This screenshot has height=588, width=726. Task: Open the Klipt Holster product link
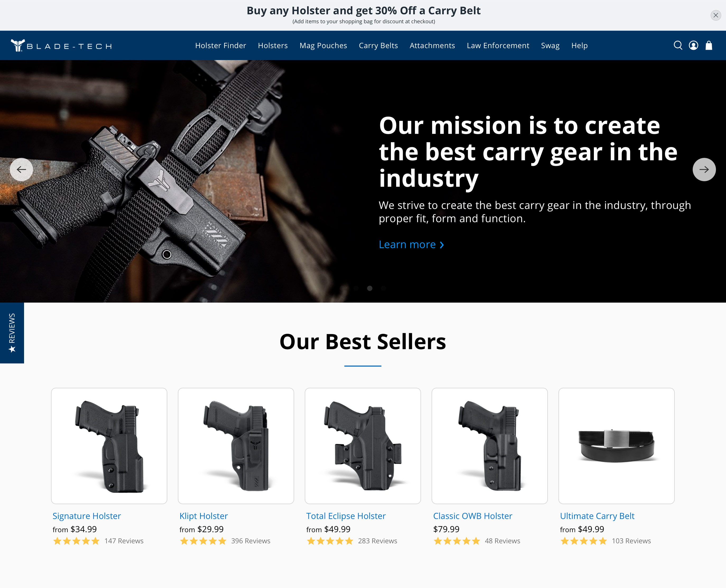pos(204,516)
